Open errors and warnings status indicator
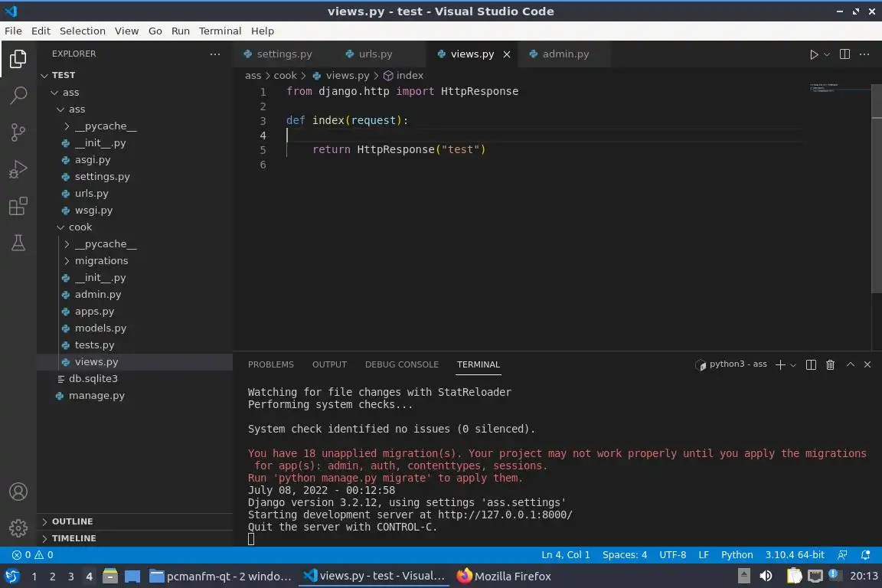The image size is (882, 588). tap(33, 555)
